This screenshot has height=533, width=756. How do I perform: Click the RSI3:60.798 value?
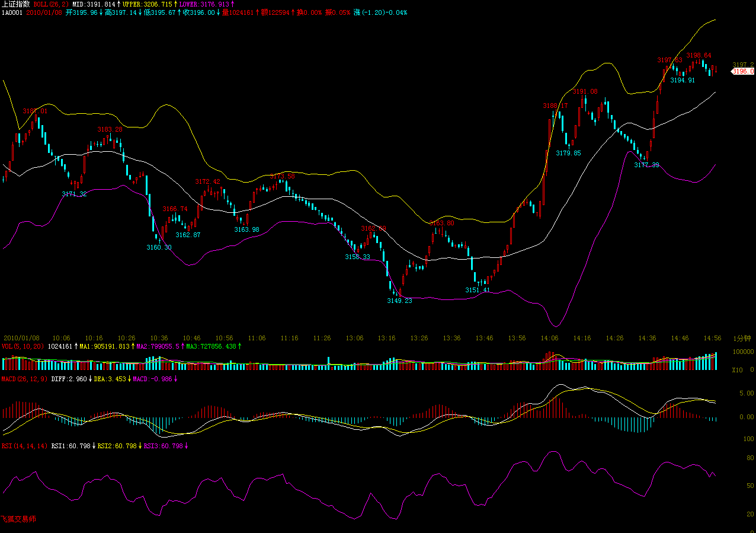pos(163,445)
